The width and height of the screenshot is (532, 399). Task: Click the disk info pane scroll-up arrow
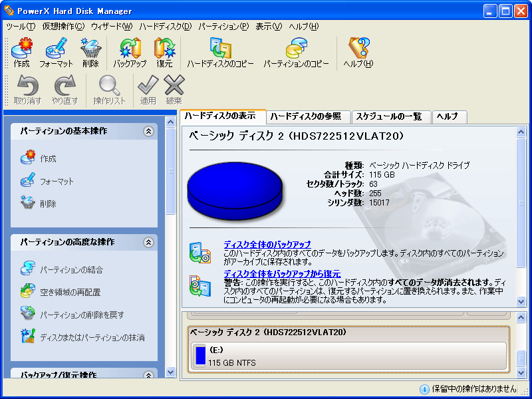click(521, 132)
